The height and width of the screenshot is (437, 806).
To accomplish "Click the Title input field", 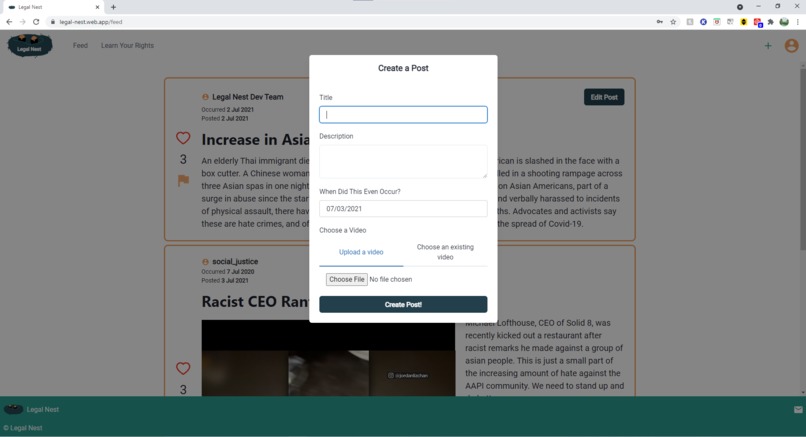I will [x=403, y=115].
